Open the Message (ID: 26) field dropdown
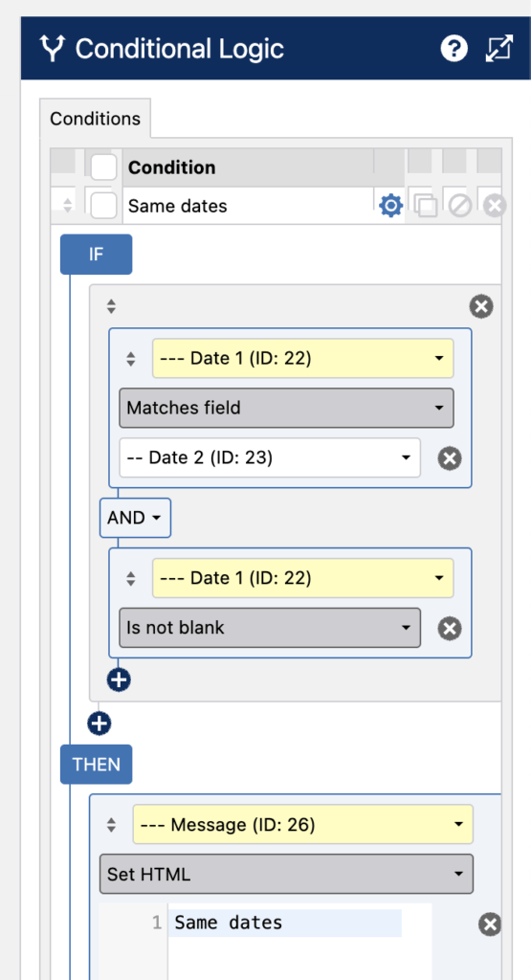This screenshot has height=980, width=531. (302, 825)
